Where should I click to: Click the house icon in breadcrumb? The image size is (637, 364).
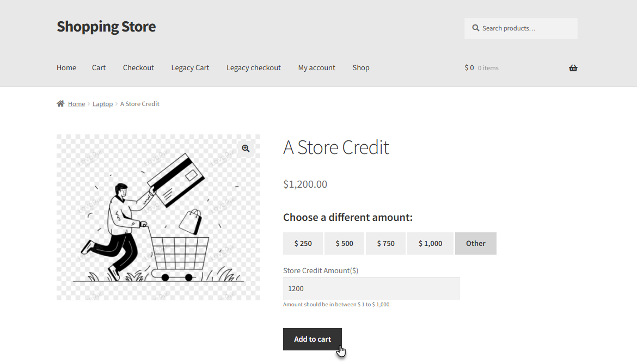coord(60,103)
